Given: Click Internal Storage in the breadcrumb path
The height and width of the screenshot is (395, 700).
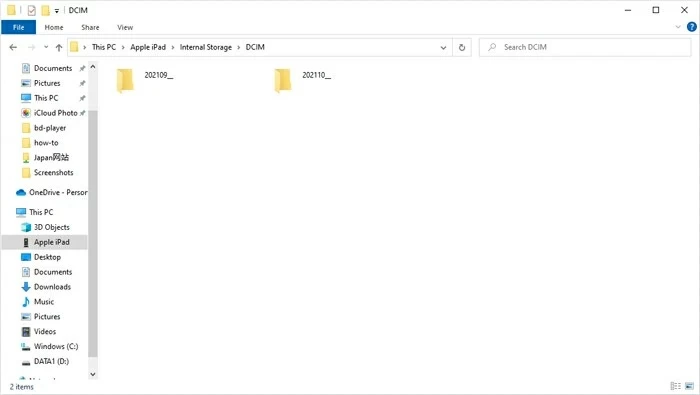Looking at the screenshot, I should 206,47.
